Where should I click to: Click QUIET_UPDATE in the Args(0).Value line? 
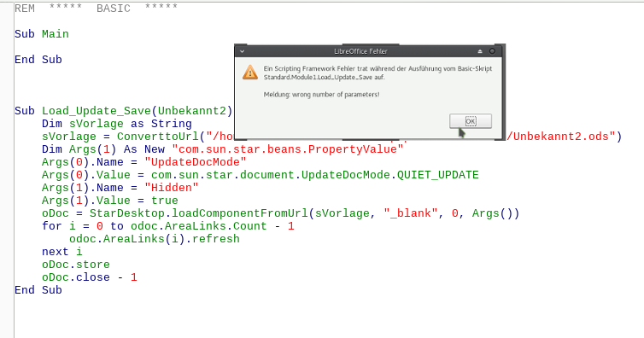pos(438,175)
